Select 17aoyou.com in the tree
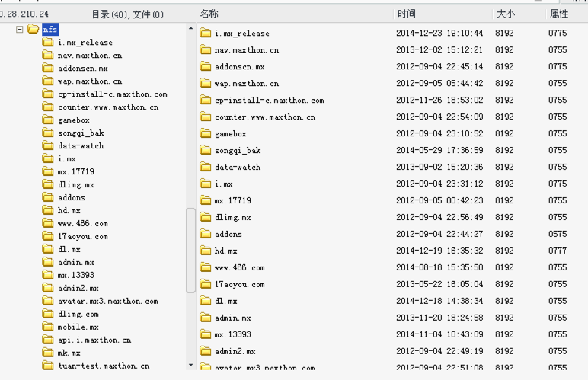588x380 pixels. click(x=82, y=237)
